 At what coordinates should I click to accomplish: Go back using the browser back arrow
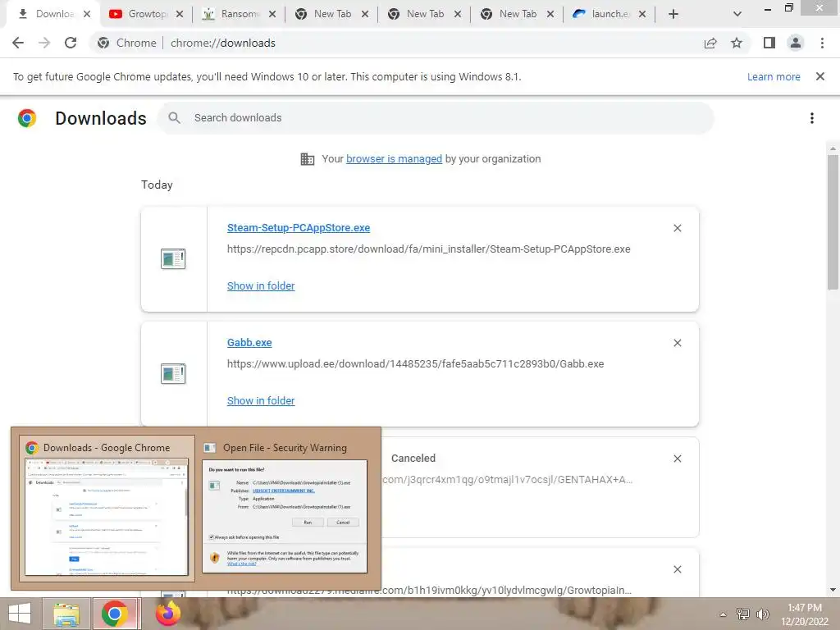pos(18,43)
